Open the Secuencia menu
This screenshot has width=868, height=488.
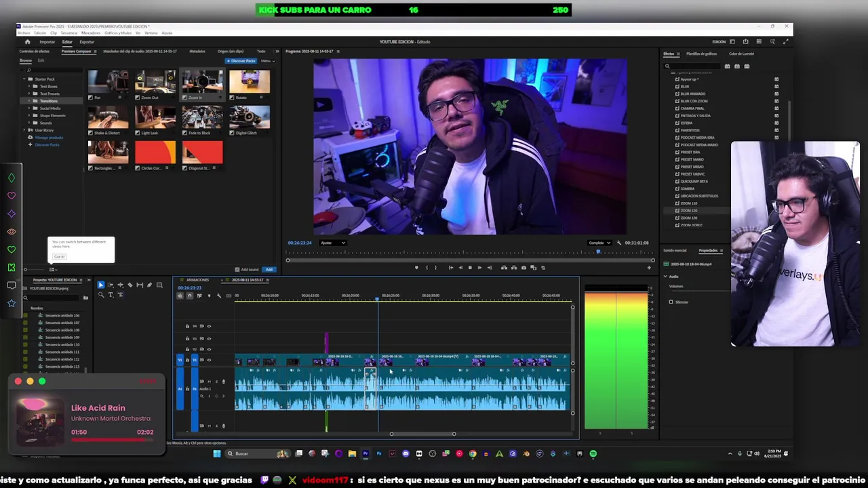(68, 33)
